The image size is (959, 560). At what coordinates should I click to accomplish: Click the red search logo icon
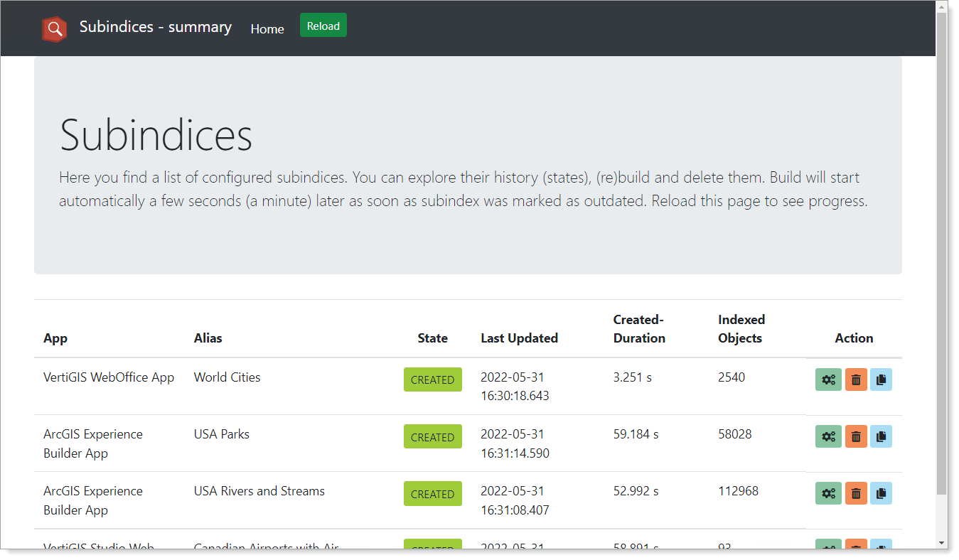(x=54, y=29)
